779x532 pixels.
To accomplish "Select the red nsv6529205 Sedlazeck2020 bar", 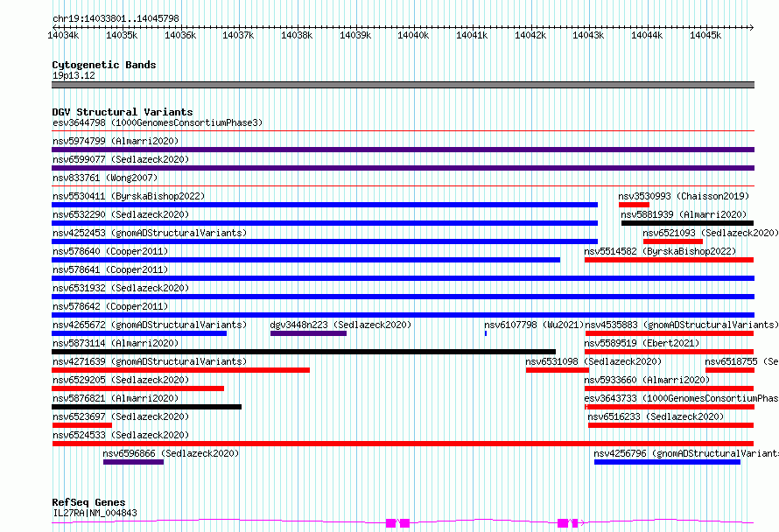I will [x=137, y=388].
